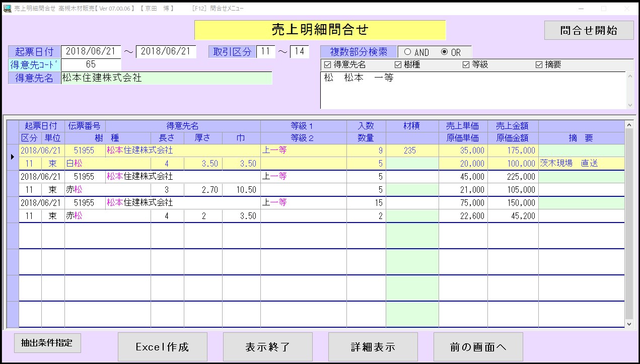
Task: Click the 起票日付 end date field
Action: pyautogui.click(x=166, y=51)
